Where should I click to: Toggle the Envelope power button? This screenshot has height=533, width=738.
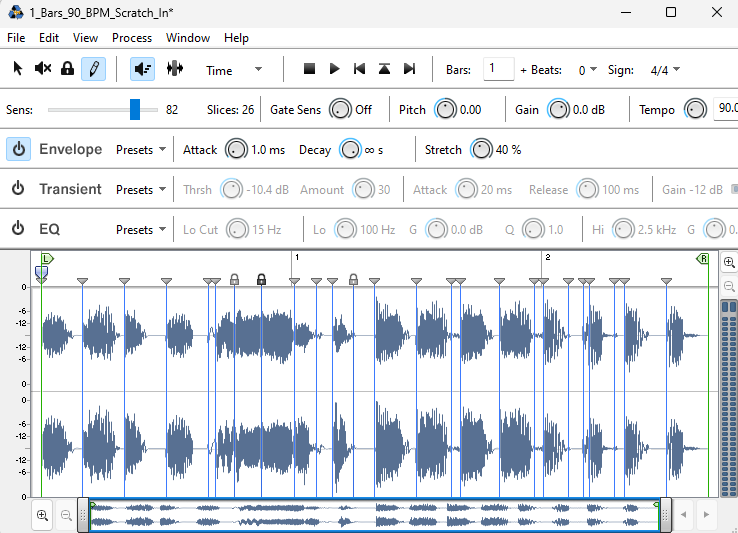pyautogui.click(x=18, y=149)
